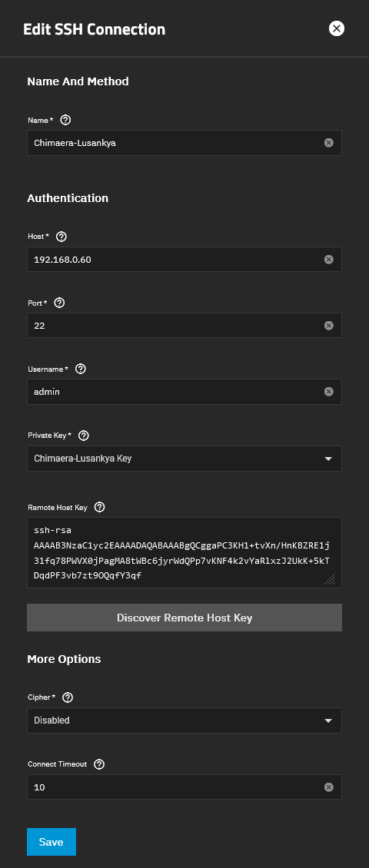Clear the admin username value
This screenshot has height=868, width=369.
(x=328, y=392)
